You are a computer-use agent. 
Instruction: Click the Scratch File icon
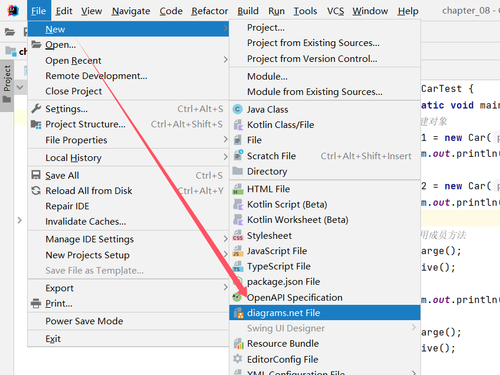click(238, 155)
